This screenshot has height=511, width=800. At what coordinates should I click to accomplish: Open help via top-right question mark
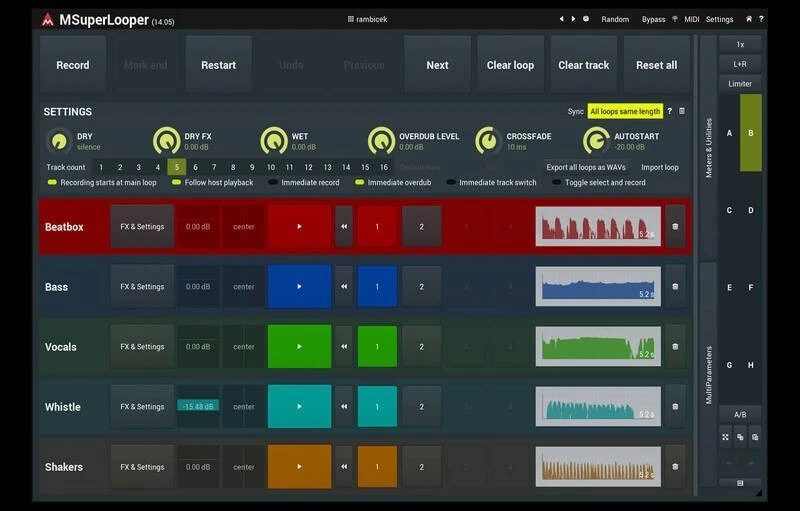[x=761, y=19]
